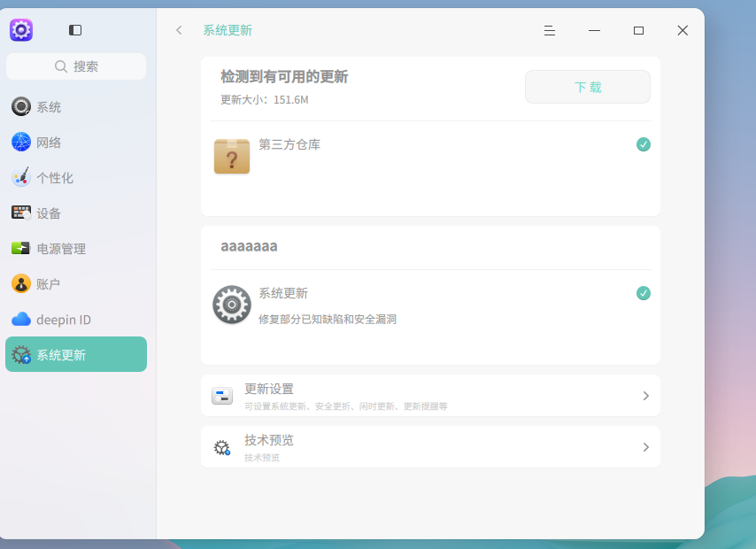Click the 第三方仓库 package icon
The width and height of the screenshot is (756, 549).
[232, 156]
